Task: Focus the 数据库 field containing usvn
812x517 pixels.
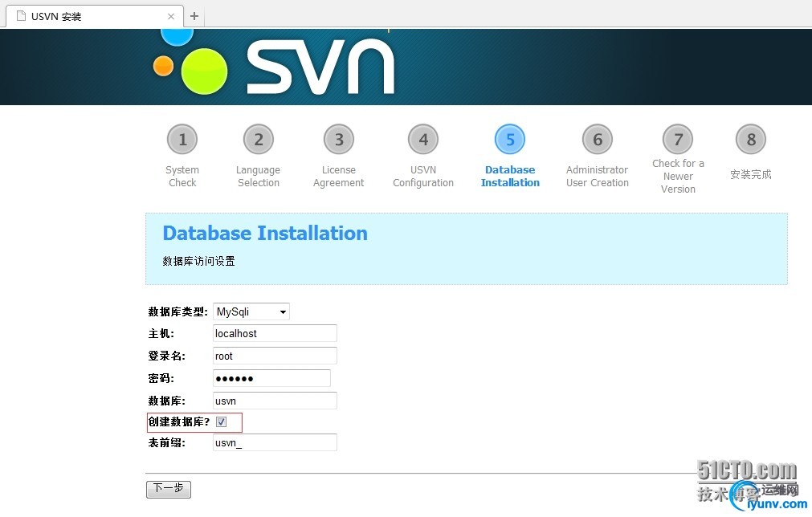Action: click(x=275, y=401)
